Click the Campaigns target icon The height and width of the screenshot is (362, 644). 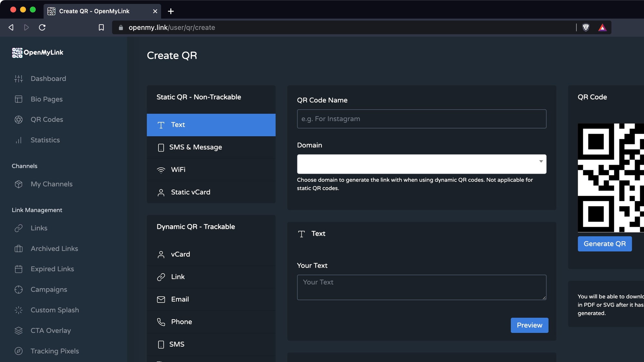pos(19,290)
